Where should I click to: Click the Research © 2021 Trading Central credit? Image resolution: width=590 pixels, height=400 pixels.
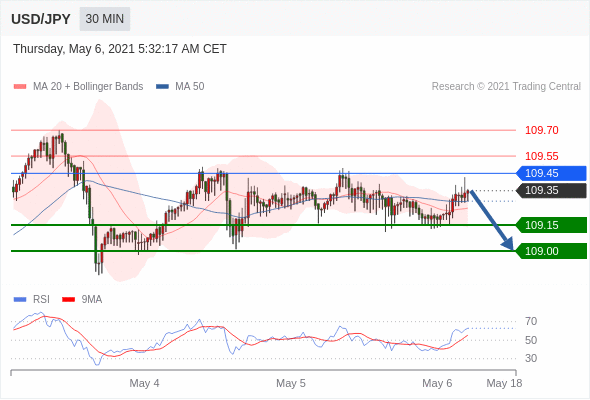[506, 87]
